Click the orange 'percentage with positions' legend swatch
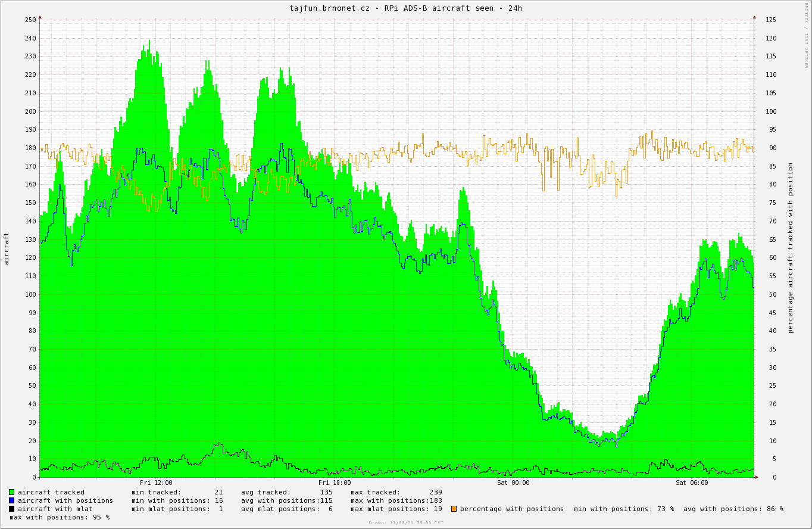Viewport: 812px width, 529px height. pos(454,509)
